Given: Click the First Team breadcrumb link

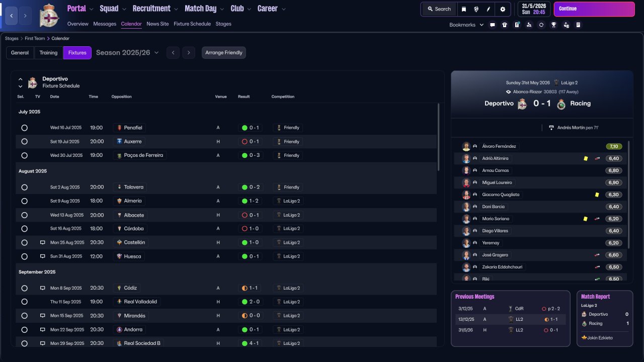Looking at the screenshot, I should point(35,38).
